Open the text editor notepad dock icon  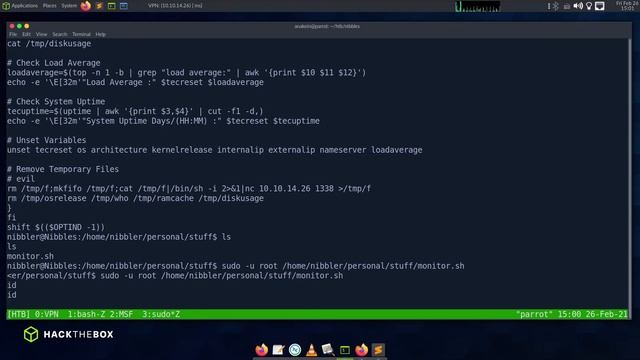coord(278,350)
